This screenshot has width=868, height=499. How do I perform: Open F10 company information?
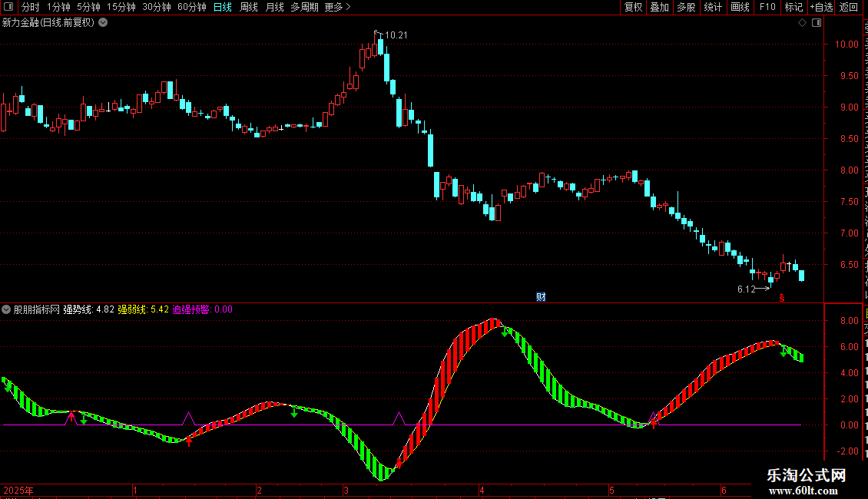[767, 7]
